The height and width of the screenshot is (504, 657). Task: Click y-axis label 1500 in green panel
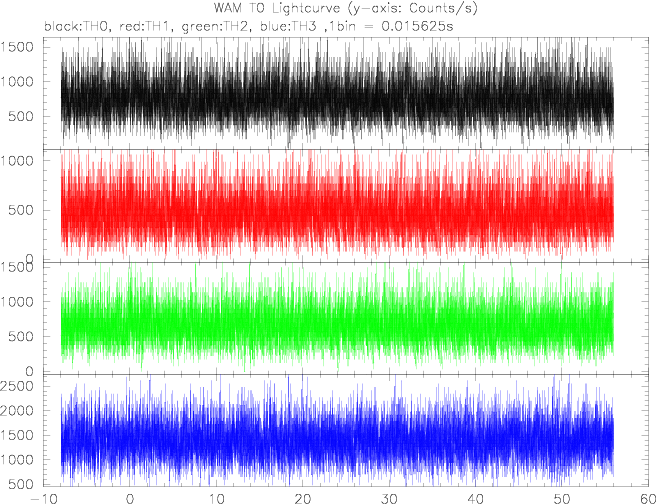click(17, 267)
